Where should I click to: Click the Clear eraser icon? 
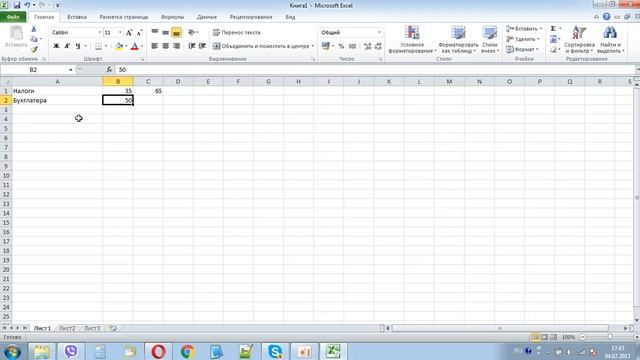553,49
